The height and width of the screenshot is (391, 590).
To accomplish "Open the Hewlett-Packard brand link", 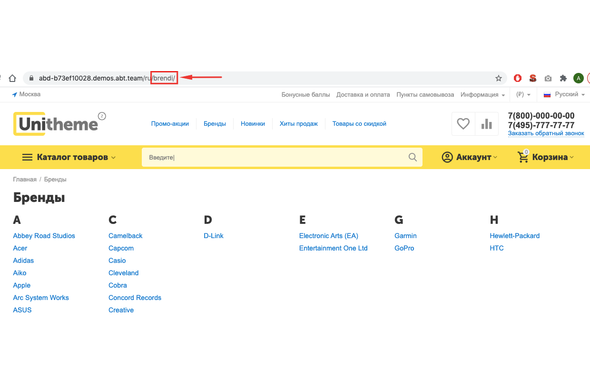I will click(x=514, y=236).
